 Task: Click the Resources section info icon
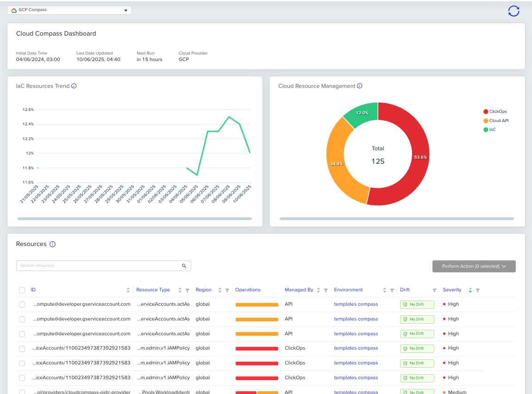(52, 244)
